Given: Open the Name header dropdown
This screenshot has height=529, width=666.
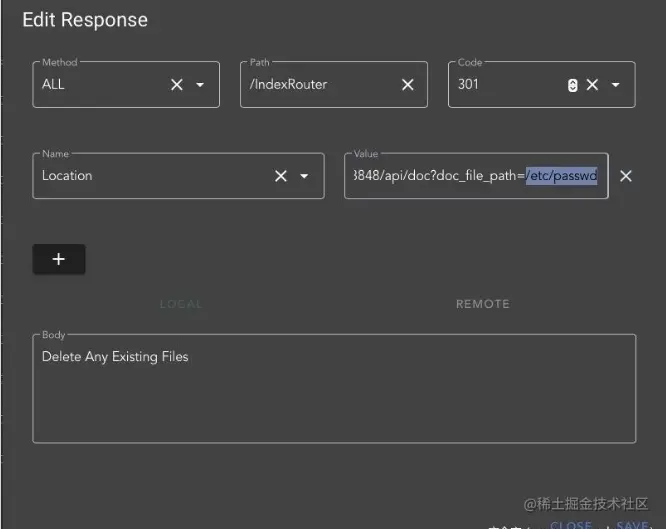Looking at the screenshot, I should click(x=304, y=176).
